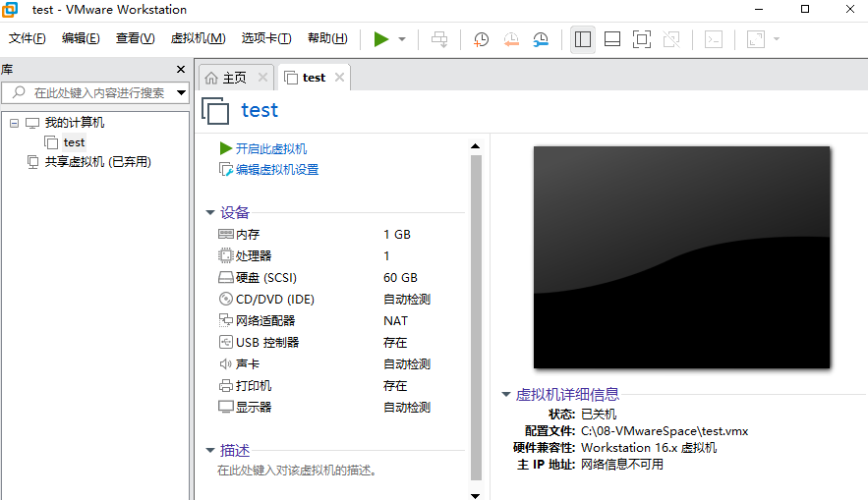Click the device panel vertical scrollbar thumb
This screenshot has height=500, width=868.
click(476, 317)
